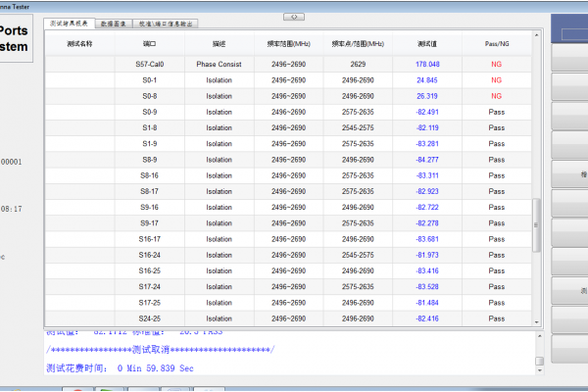Switch to the 数据图像 tab
The image size is (588, 392).
click(114, 24)
